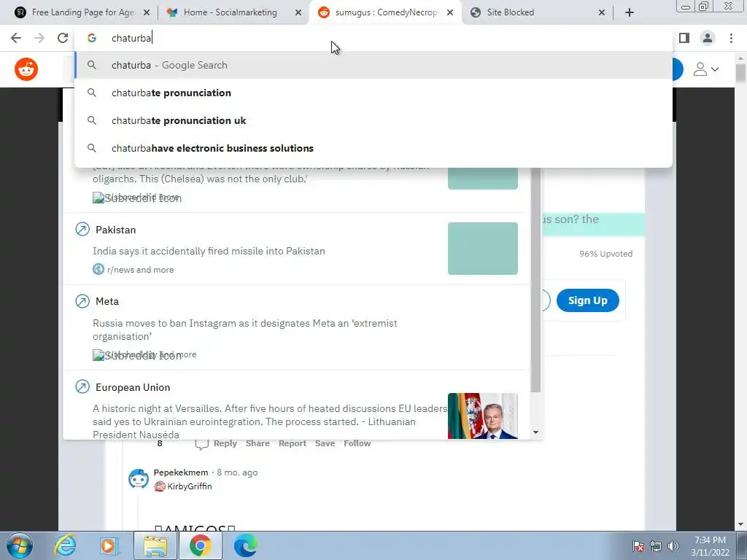Click the volume speaker tray icon
The height and width of the screenshot is (560, 747).
(x=673, y=546)
